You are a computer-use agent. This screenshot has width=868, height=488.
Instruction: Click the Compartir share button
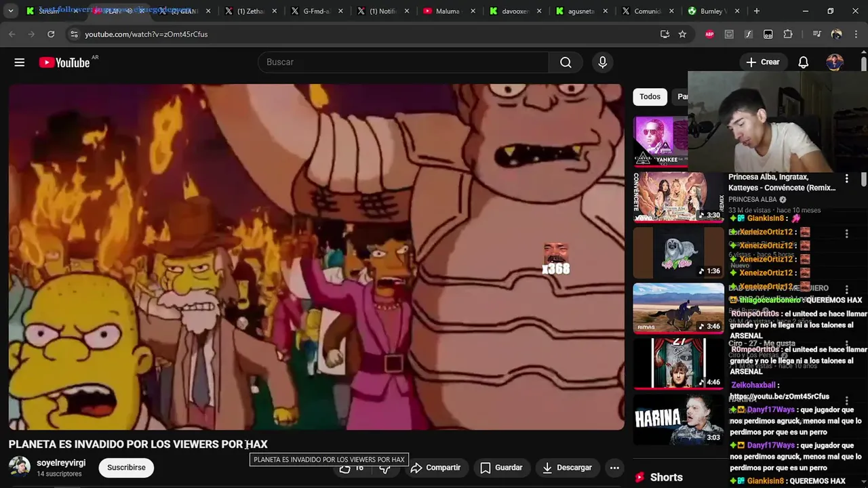(x=436, y=468)
